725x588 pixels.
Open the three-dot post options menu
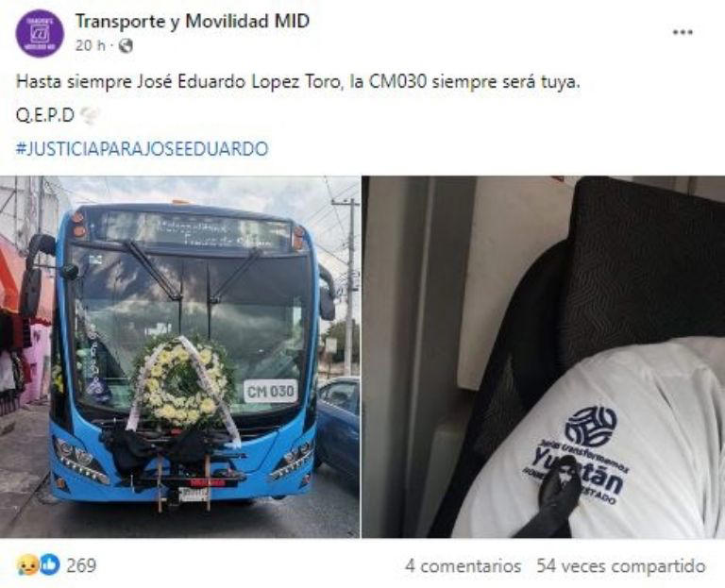[683, 32]
